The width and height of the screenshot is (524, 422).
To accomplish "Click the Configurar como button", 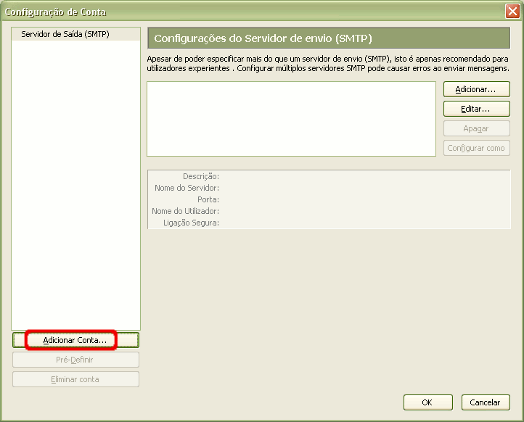I will [476, 148].
